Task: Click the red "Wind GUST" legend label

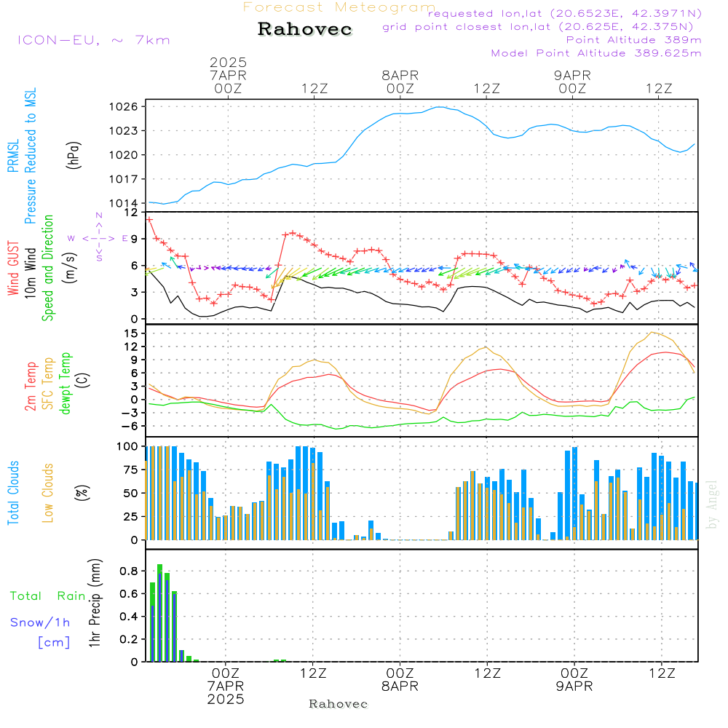Action: click(13, 268)
